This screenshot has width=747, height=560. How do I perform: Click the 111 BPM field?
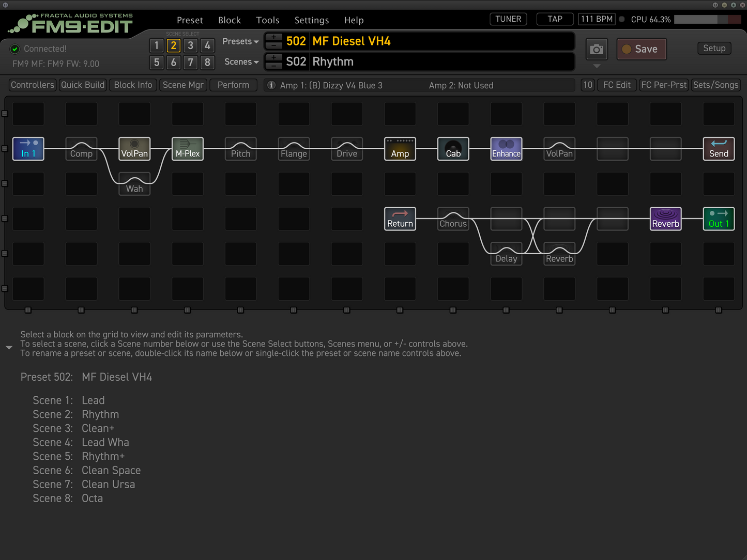click(597, 19)
